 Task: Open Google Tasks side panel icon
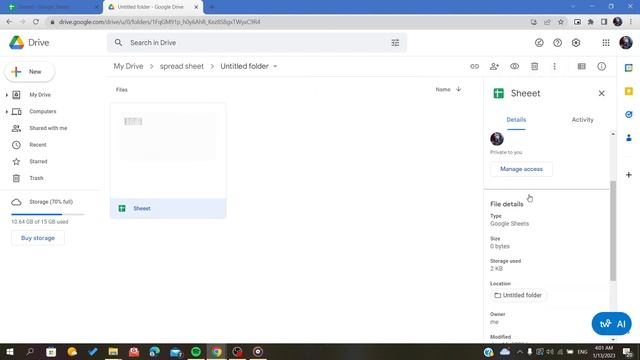pos(629,114)
